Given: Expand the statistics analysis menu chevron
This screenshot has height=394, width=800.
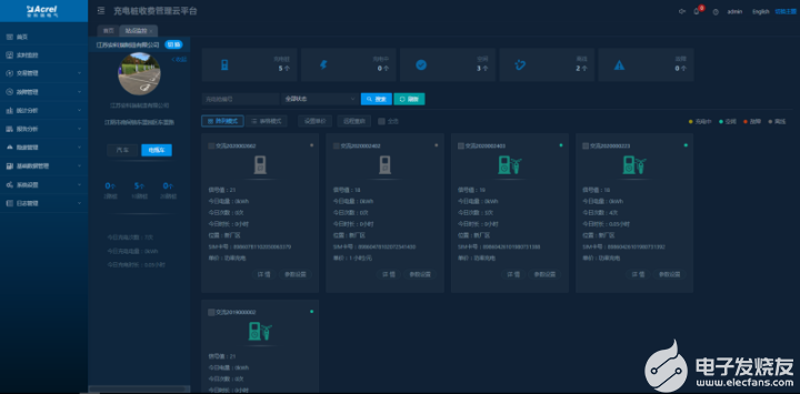Looking at the screenshot, I should click(x=79, y=110).
